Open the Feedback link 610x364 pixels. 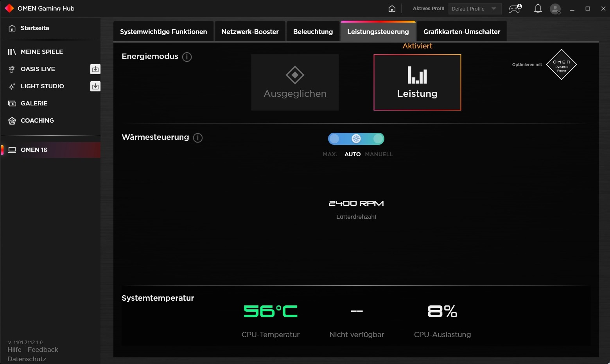point(43,350)
